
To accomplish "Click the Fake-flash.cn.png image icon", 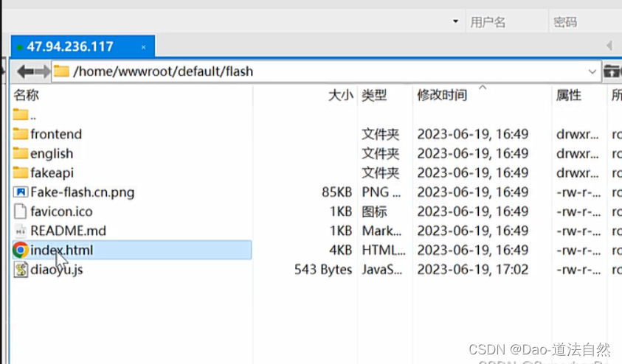I will pyautogui.click(x=20, y=192).
